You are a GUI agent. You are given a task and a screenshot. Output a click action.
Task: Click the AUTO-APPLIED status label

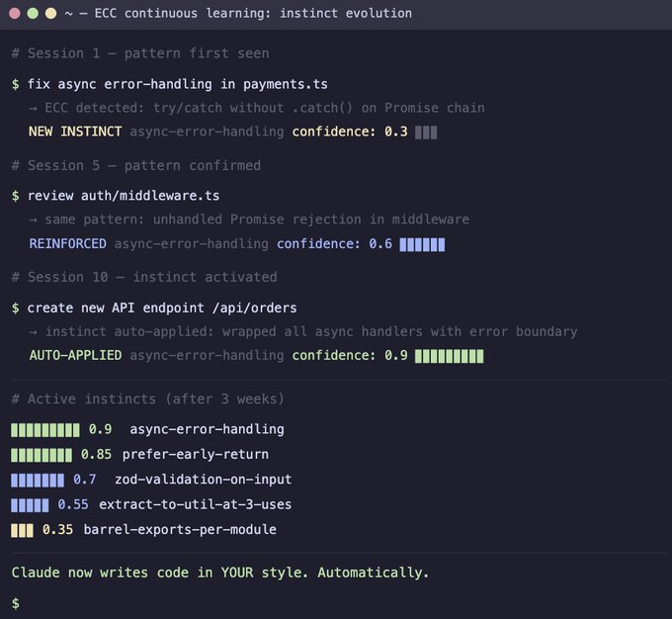coord(75,355)
